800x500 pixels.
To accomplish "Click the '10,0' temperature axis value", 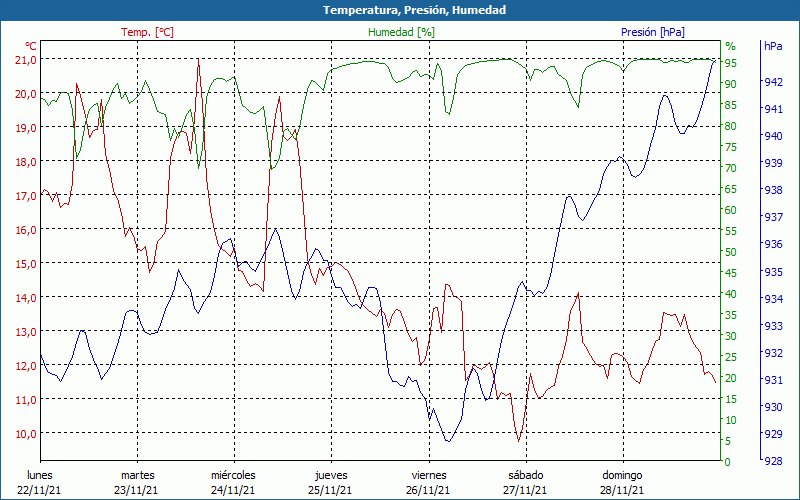I will click(x=26, y=434).
